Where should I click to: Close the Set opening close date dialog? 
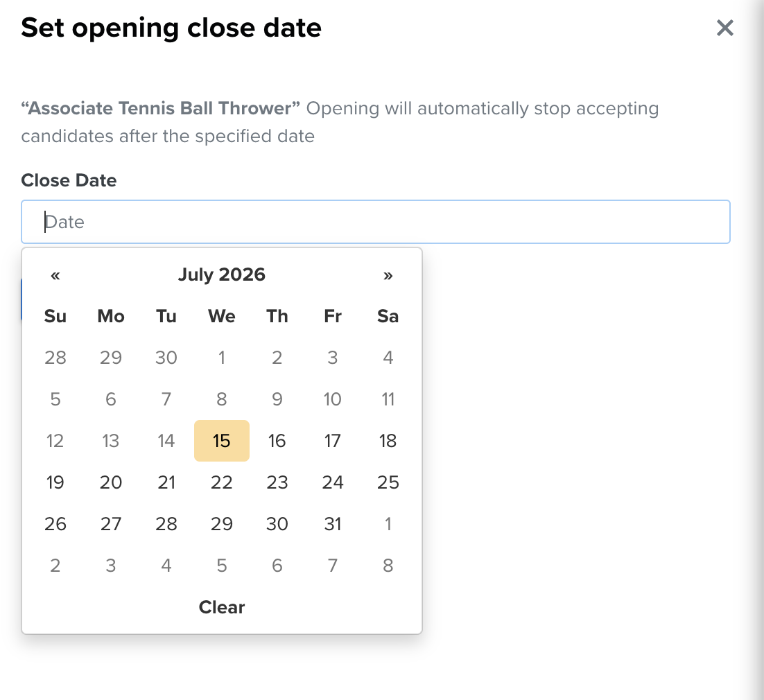pyautogui.click(x=724, y=28)
